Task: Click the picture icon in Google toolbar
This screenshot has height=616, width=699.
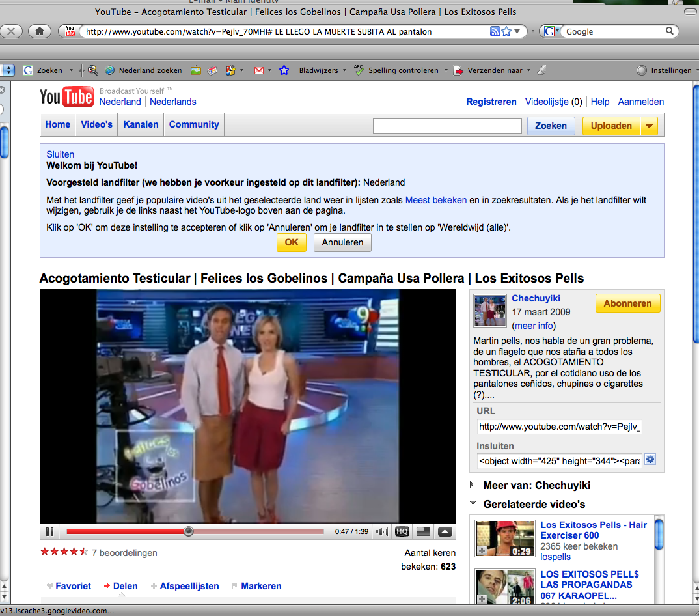Action: (196, 70)
